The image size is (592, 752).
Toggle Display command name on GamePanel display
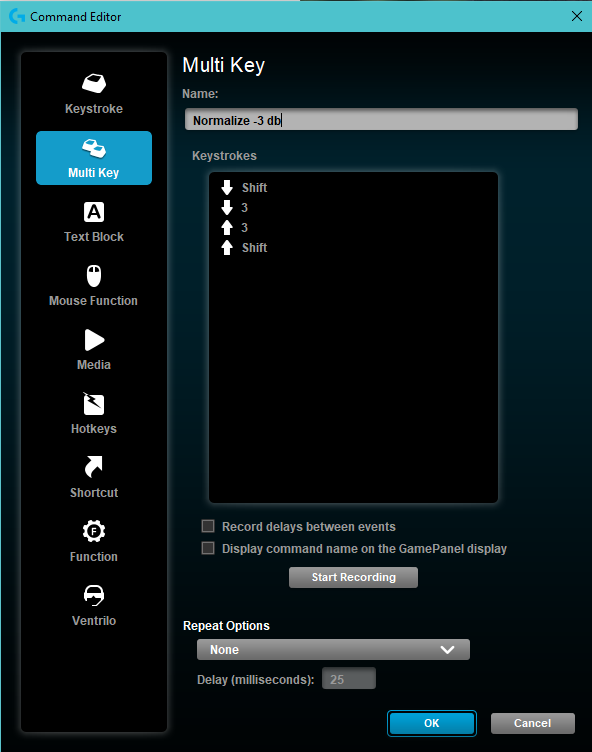(208, 548)
